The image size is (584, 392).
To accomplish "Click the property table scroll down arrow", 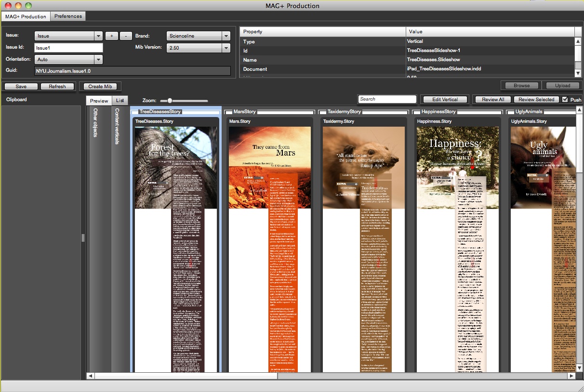I will coord(578,73).
